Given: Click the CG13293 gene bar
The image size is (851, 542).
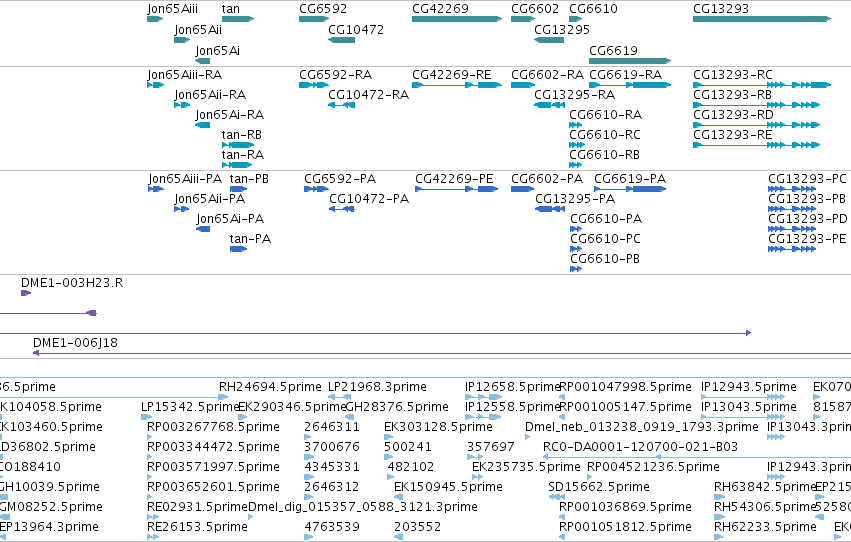Looking at the screenshot, I should point(762,19).
